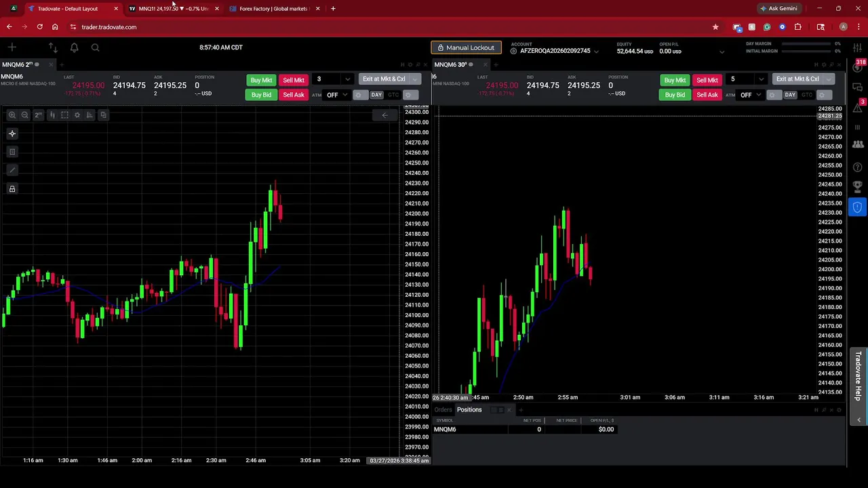Click Sell Ask on the left chart
Viewport: 868px width, 488px height.
(x=294, y=95)
